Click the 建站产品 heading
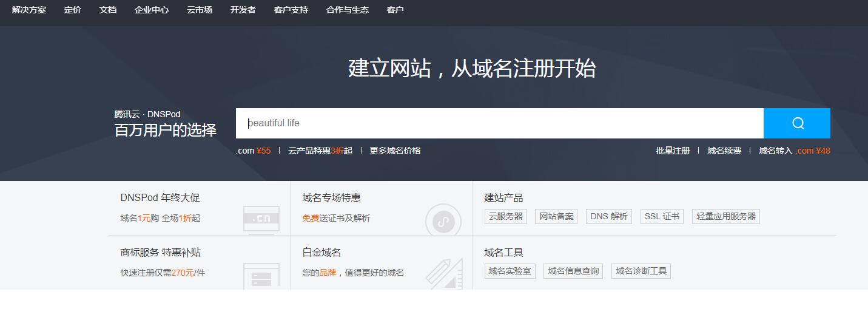 pos(503,198)
